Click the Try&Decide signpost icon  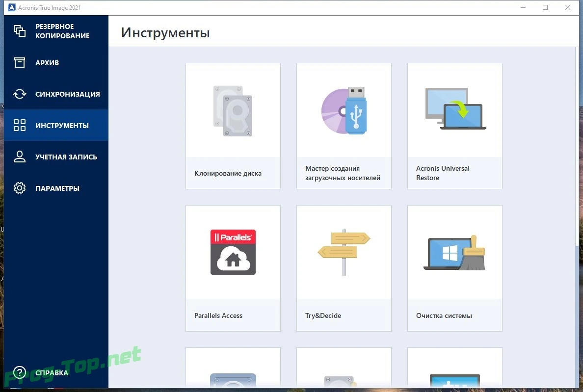tap(344, 252)
